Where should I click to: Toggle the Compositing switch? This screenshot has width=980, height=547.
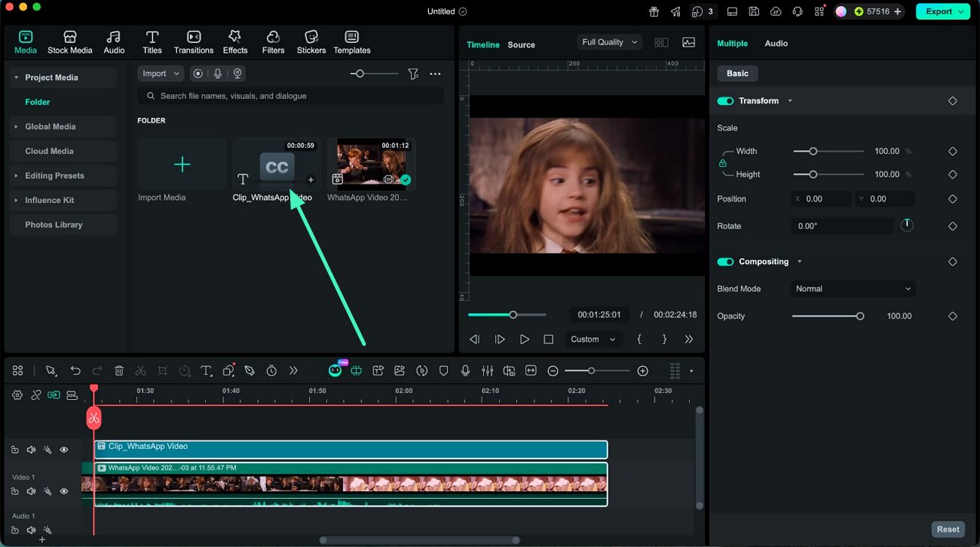(725, 262)
